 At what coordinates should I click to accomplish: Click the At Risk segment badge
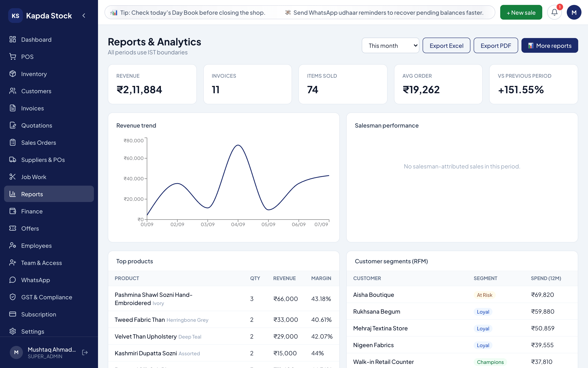coord(484,295)
